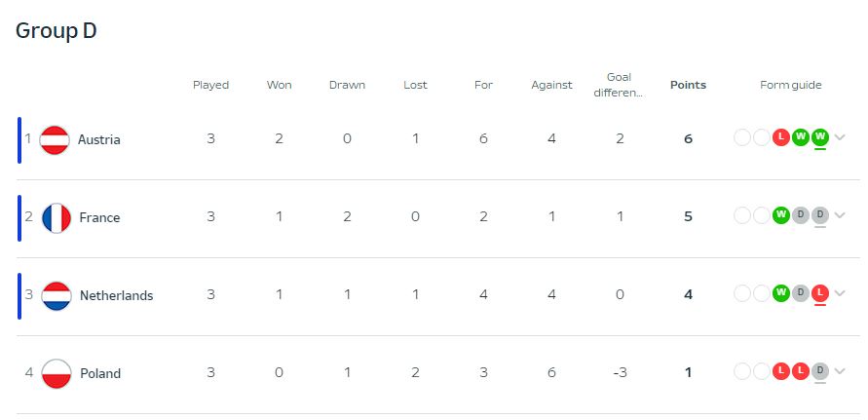Sort by the Points column header

click(x=688, y=85)
